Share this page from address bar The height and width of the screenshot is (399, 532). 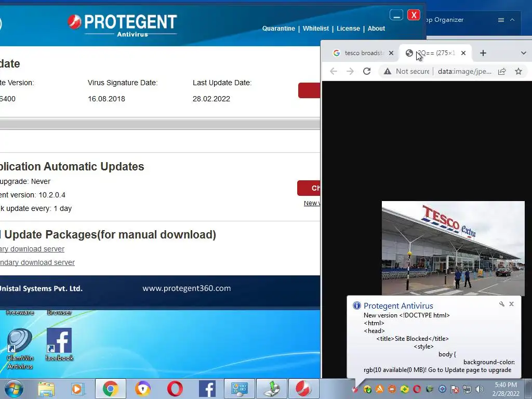(x=502, y=71)
